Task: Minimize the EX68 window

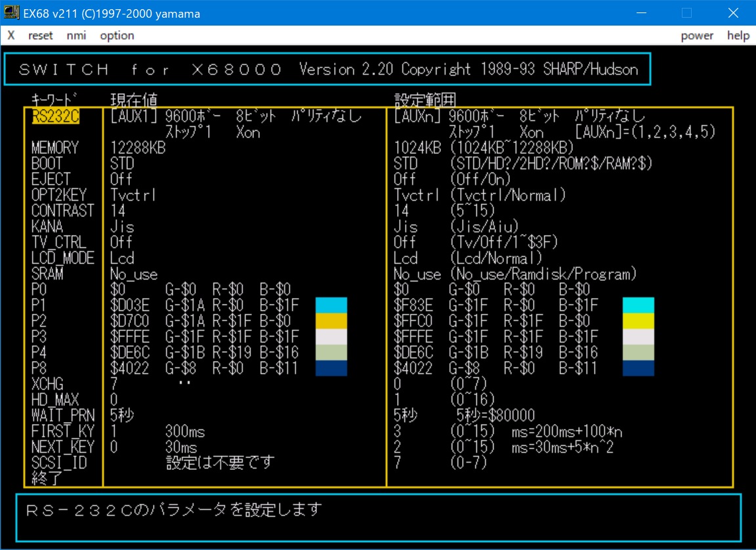Action: [x=641, y=13]
